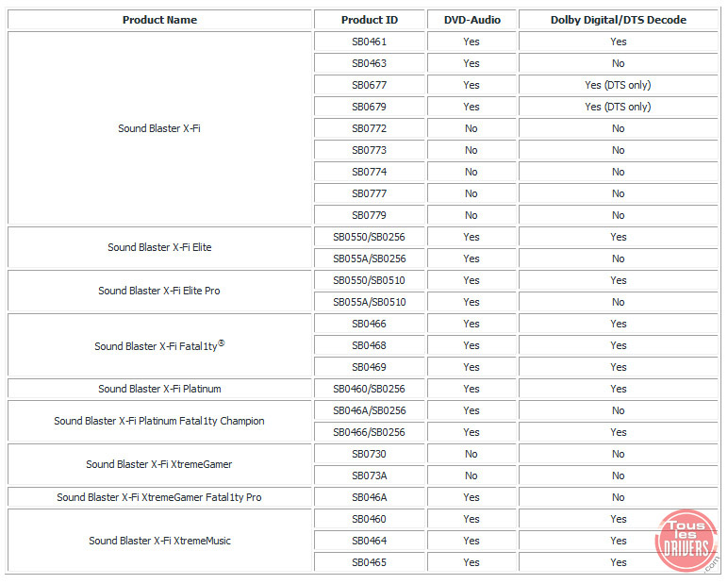Select the SB0460 product ID under XtremeMusic

[x=369, y=519]
